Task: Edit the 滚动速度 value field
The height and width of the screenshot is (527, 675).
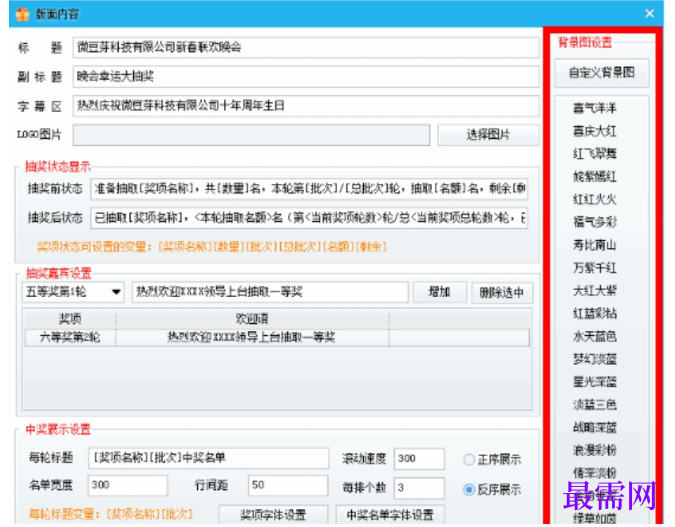Action: pyautogui.click(x=419, y=459)
